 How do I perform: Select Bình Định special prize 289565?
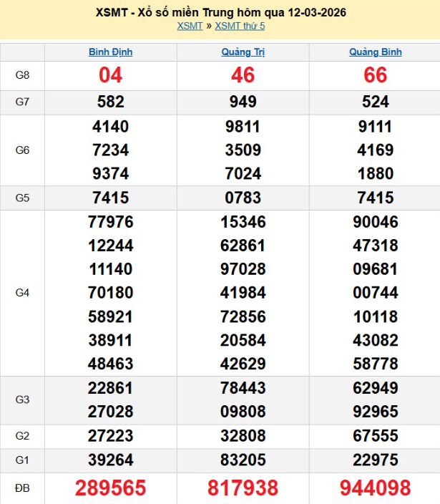tap(110, 488)
